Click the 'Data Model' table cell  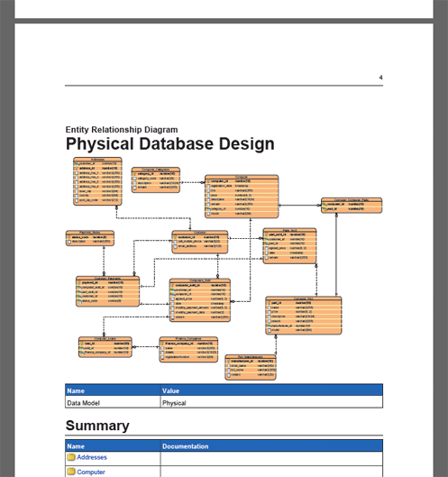point(113,402)
